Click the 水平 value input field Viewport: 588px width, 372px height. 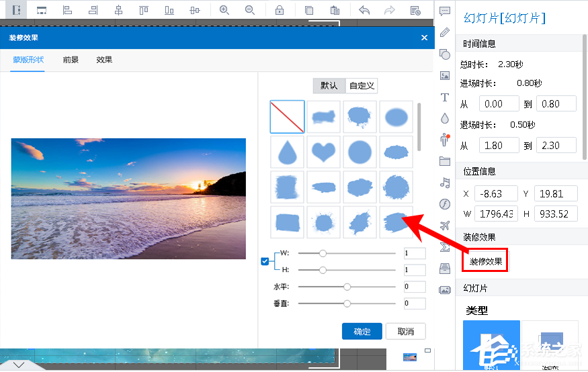click(415, 287)
